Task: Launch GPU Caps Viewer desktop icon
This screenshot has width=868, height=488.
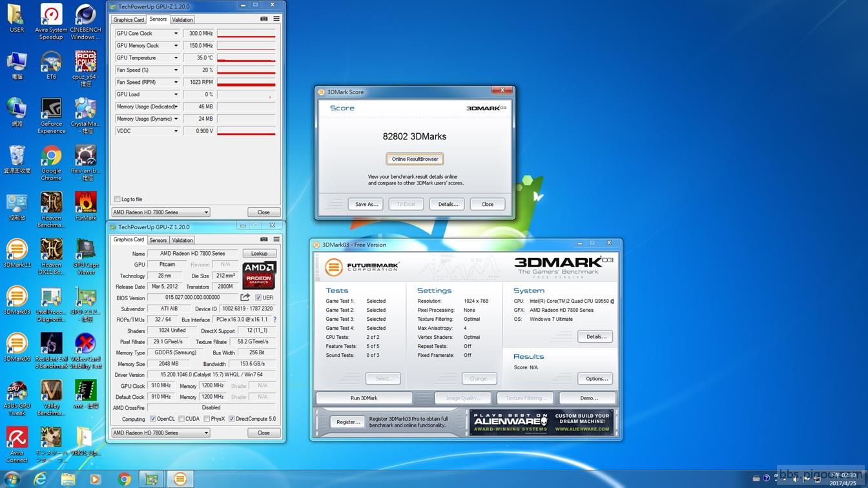Action: point(85,257)
